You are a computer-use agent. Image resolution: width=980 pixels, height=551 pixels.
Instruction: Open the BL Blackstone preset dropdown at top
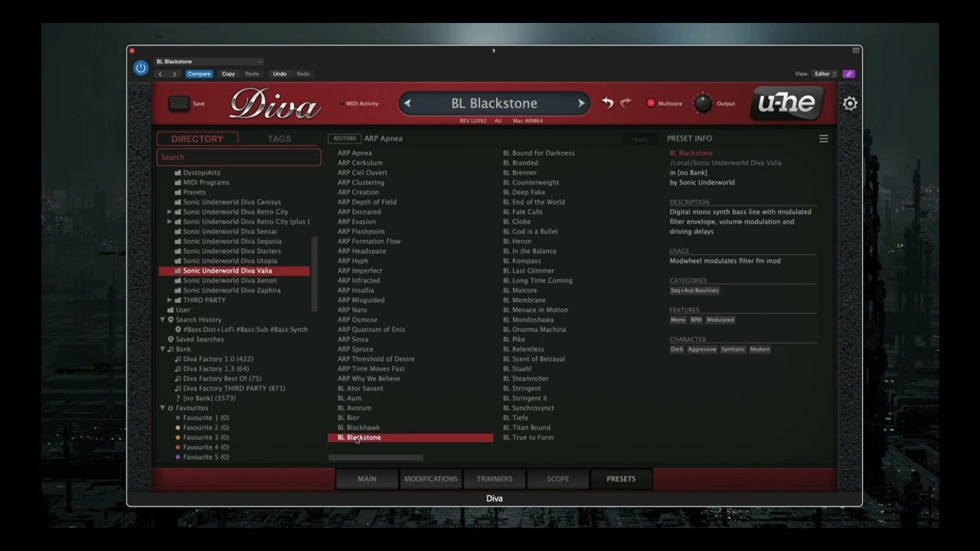(209, 61)
